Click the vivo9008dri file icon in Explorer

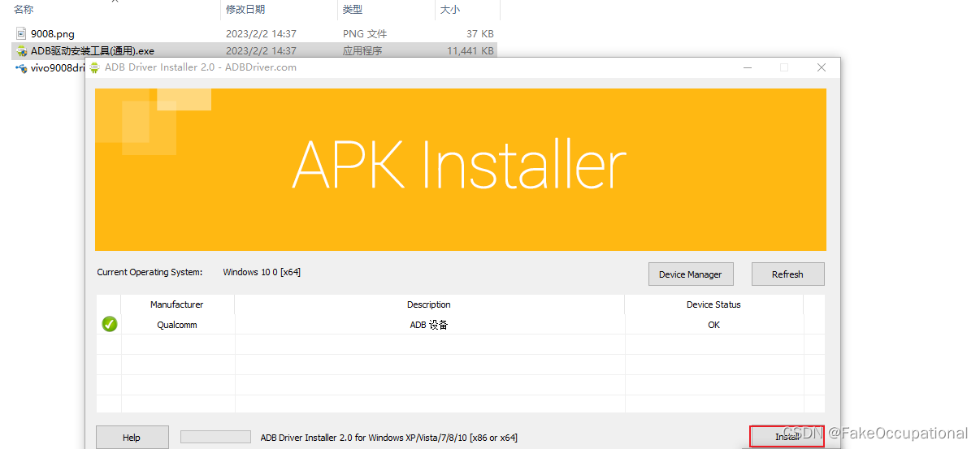pos(22,68)
